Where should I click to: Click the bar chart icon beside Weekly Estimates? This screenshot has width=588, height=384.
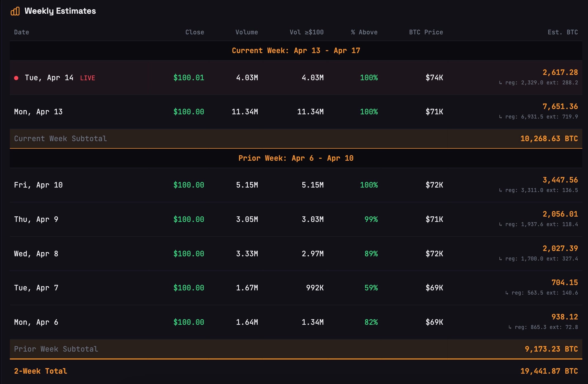tap(15, 11)
